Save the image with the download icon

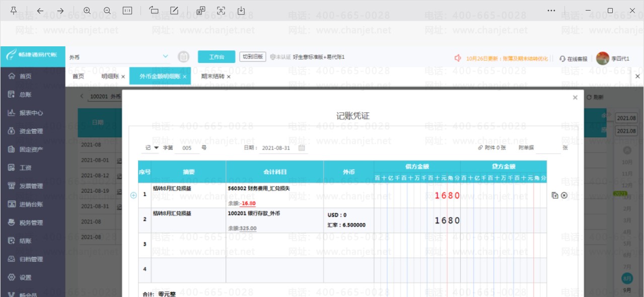(x=241, y=11)
